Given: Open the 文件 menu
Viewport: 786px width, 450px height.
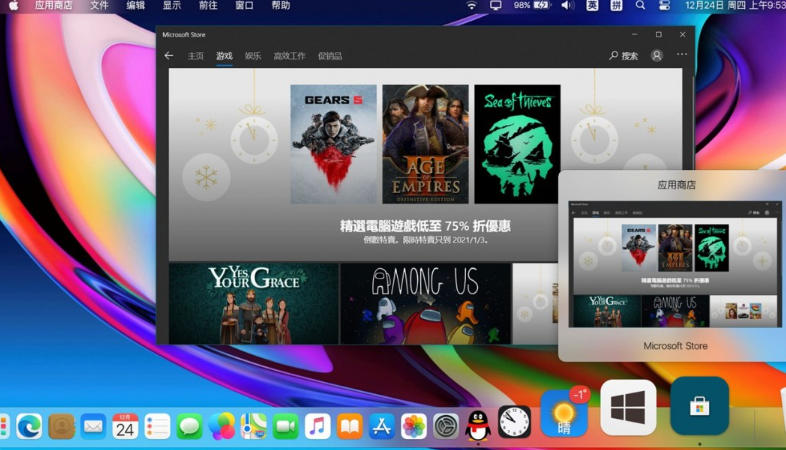Looking at the screenshot, I should pyautogui.click(x=99, y=6).
